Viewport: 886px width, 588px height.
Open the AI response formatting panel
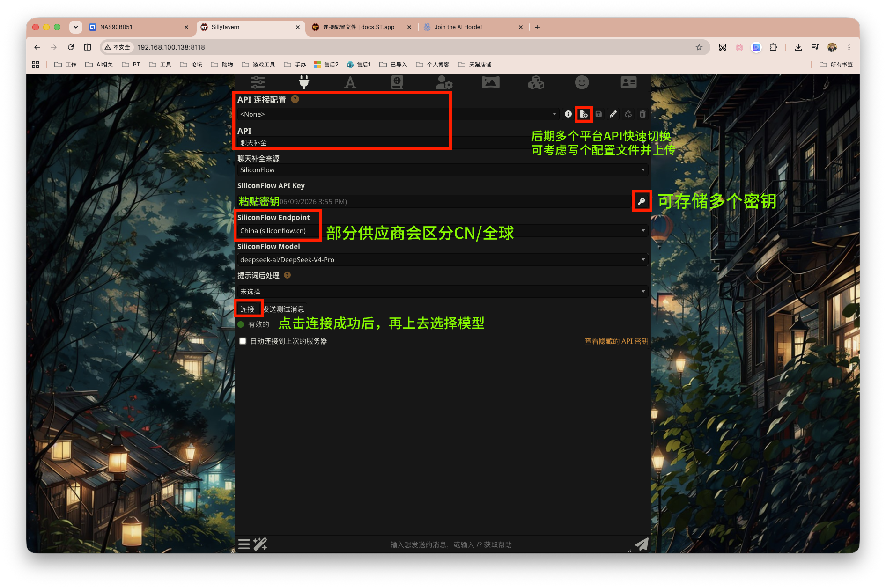click(x=350, y=82)
